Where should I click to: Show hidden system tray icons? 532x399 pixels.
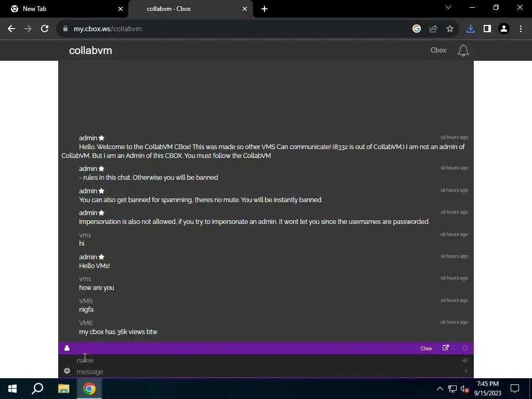point(440,389)
